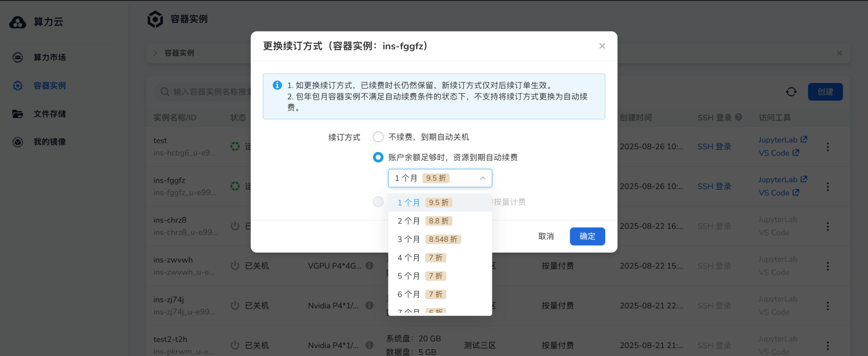Screen dimensions: 868x356
Task: Select 不续费，到期自动关机 radio option
Action: point(378,137)
